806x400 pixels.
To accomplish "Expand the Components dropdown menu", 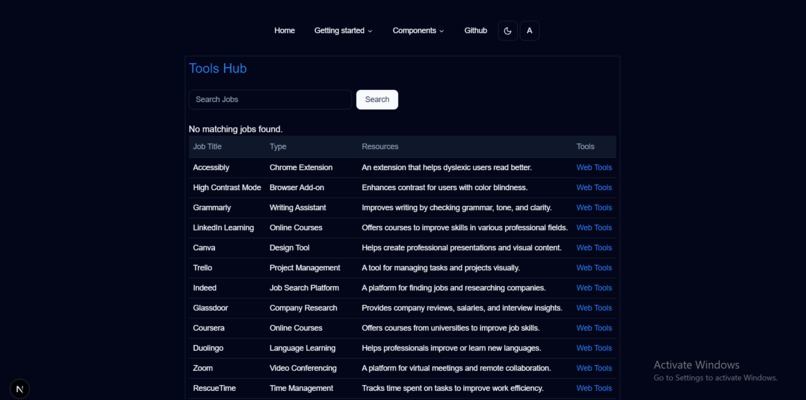I will 418,31.
